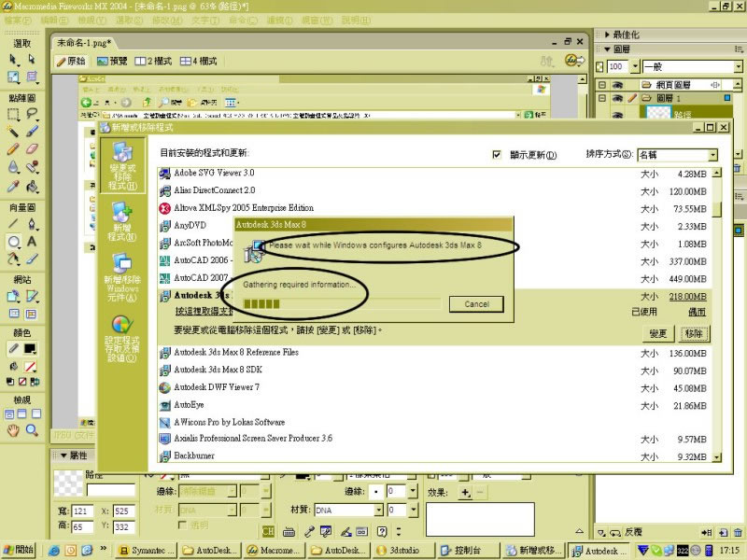The width and height of the screenshot is (747, 560).
Task: Collapse the 圖層 panel
Action: pos(607,49)
